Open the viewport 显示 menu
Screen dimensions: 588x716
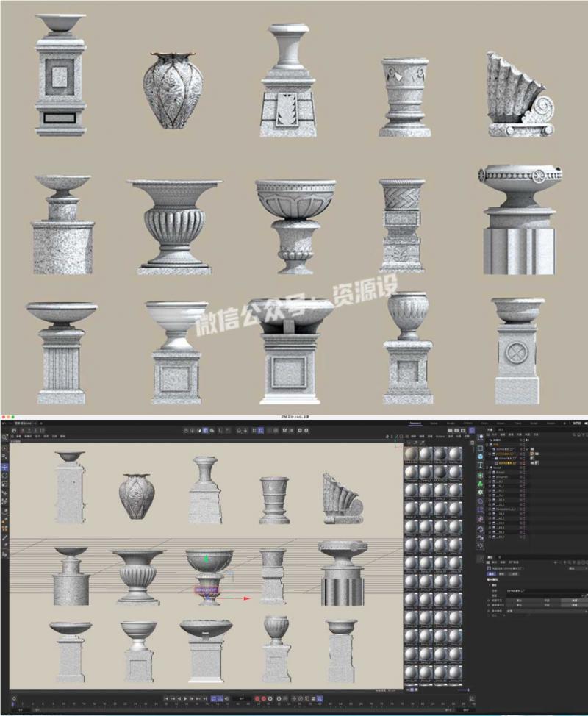tap(37, 436)
